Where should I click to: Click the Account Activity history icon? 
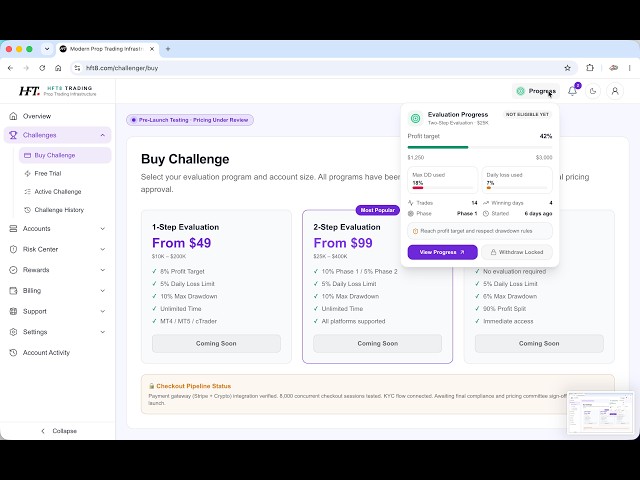pos(13,353)
